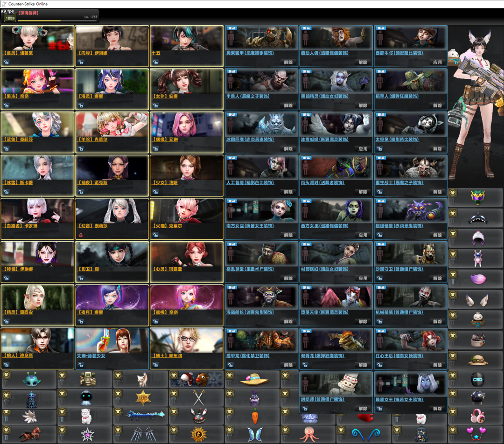The height and width of the screenshot is (444, 504).
Task: Click the 冰霜巨魔 costume portrait
Action: pos(262,125)
